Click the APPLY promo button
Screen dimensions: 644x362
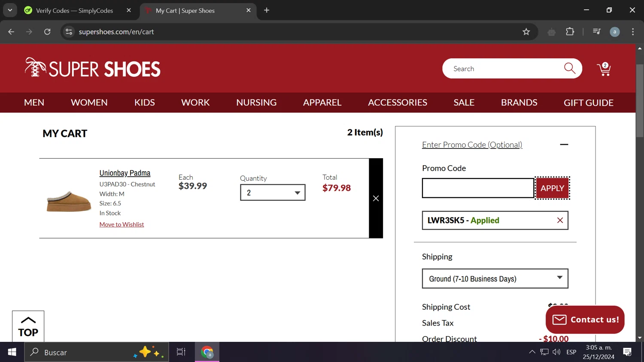click(552, 188)
